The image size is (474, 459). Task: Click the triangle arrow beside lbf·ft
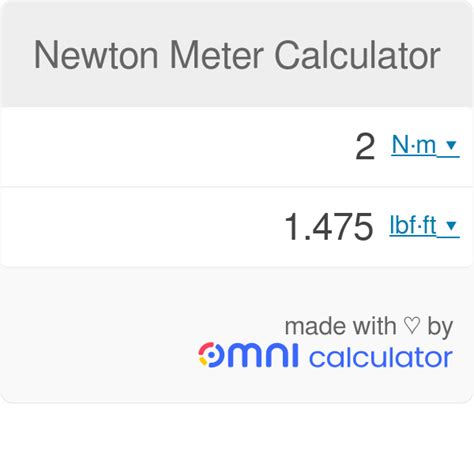[x=451, y=226]
